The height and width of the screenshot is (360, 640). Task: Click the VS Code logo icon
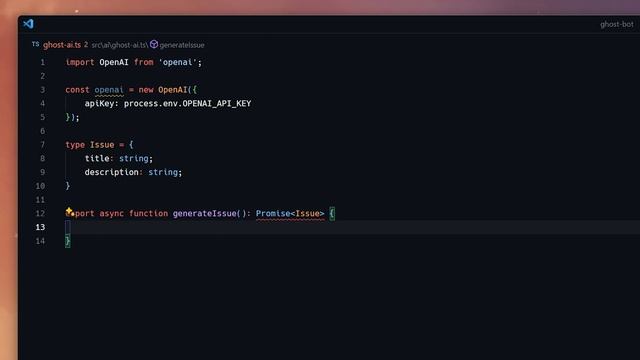pyautogui.click(x=28, y=24)
